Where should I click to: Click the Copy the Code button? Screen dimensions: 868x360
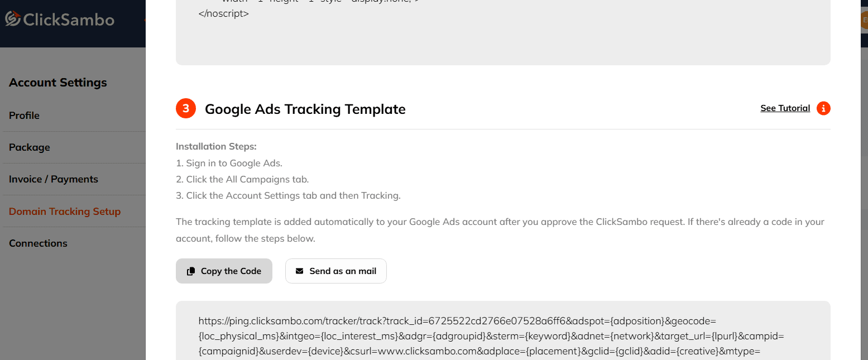click(224, 271)
